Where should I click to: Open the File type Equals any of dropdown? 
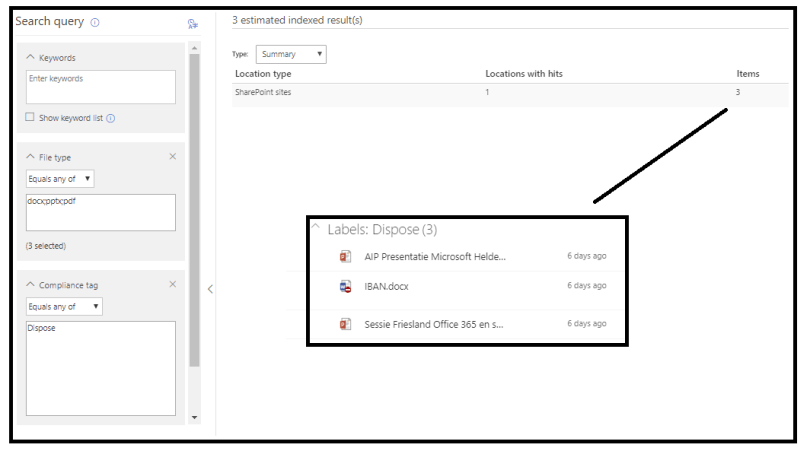pyautogui.click(x=60, y=179)
